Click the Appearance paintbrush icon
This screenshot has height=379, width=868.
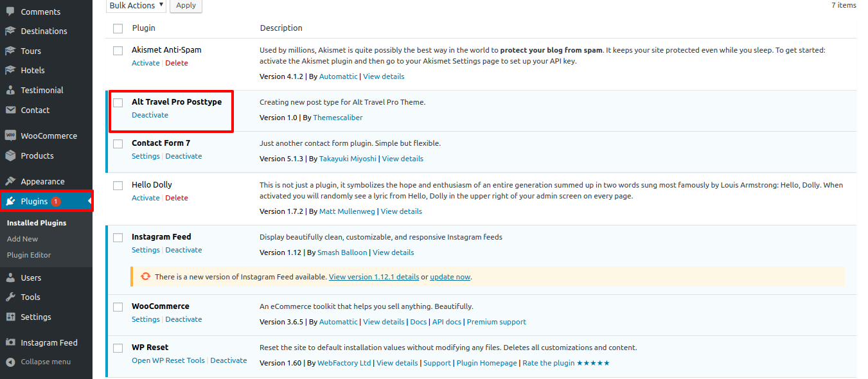[x=10, y=181]
